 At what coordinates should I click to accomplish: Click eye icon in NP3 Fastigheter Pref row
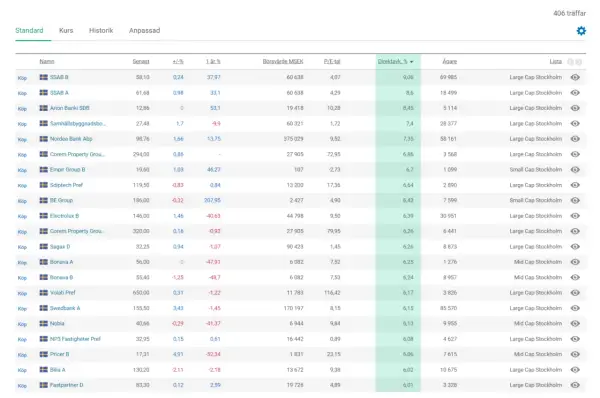(575, 339)
